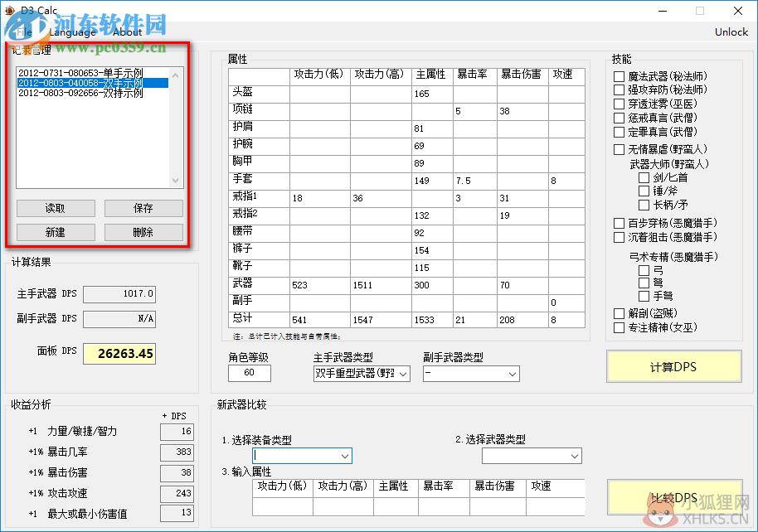Check the 剑/匕首 weapon master option
The height and width of the screenshot is (532, 758).
pos(644,178)
